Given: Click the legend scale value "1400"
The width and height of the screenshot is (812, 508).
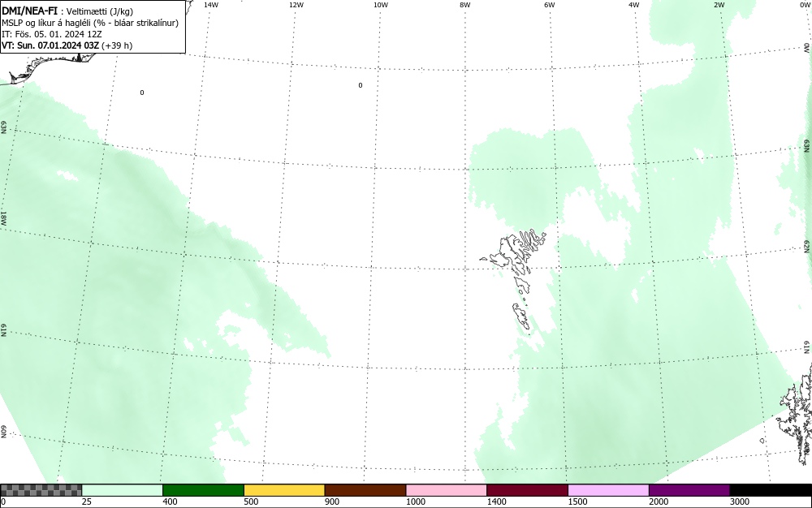Looking at the screenshot, I should (497, 502).
